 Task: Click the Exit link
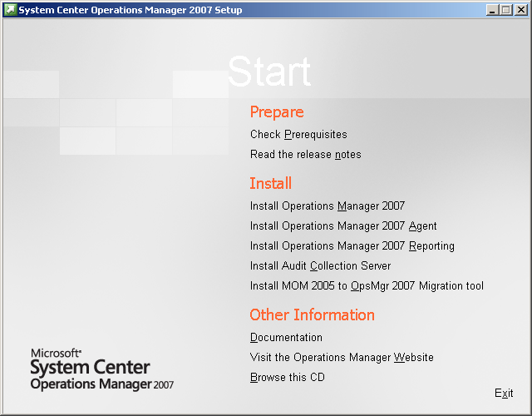504,394
